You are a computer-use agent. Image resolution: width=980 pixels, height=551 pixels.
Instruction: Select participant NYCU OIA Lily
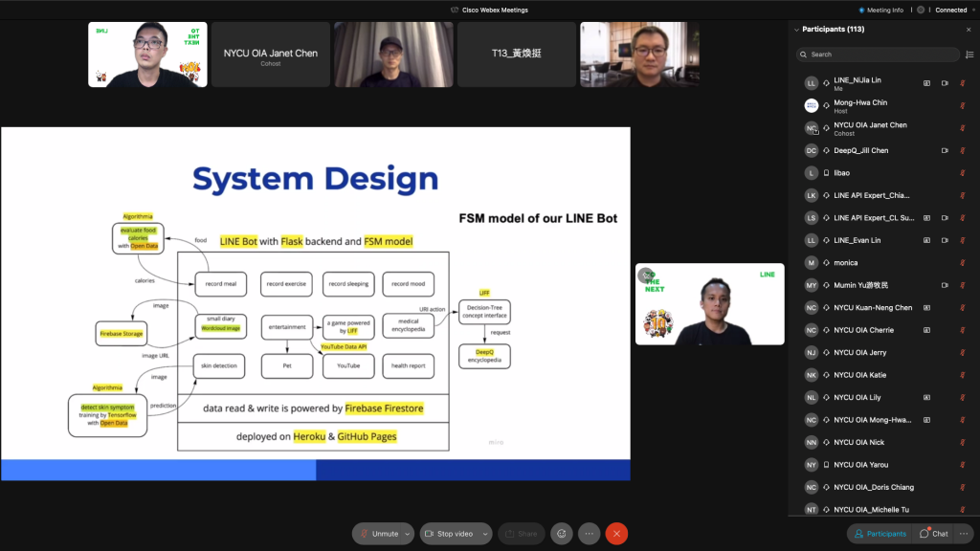(x=883, y=398)
